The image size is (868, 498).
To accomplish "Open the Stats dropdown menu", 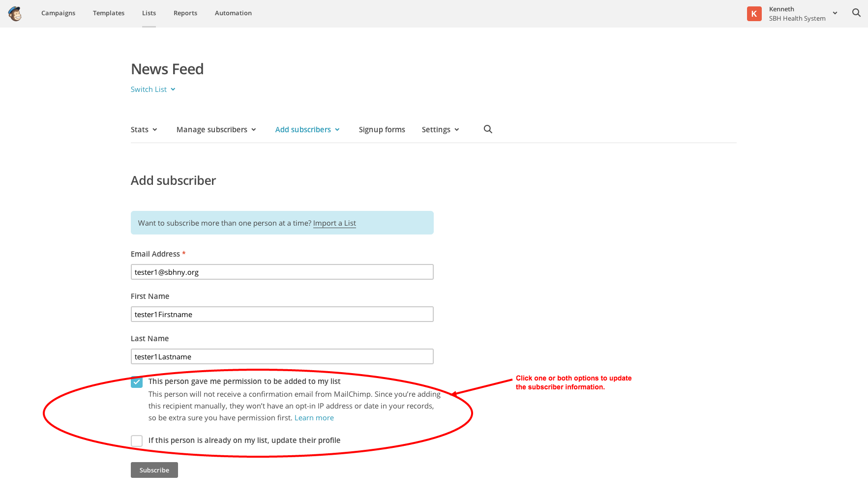I will coord(144,130).
